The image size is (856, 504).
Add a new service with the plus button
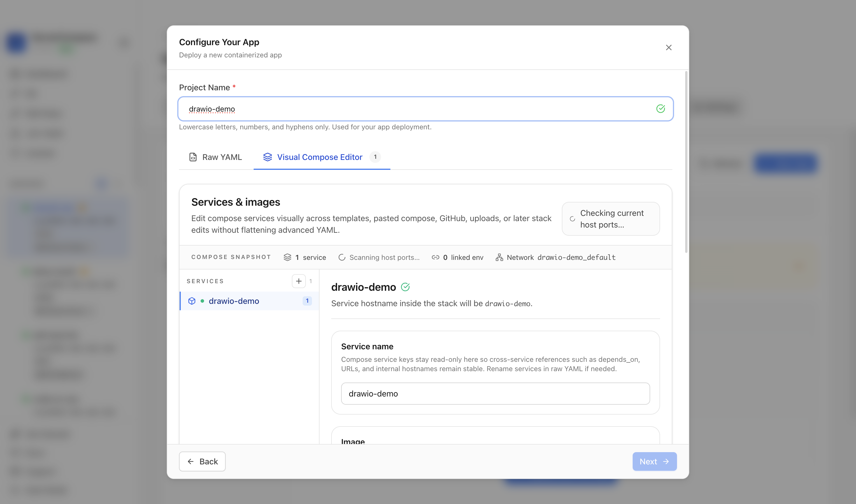click(x=298, y=281)
